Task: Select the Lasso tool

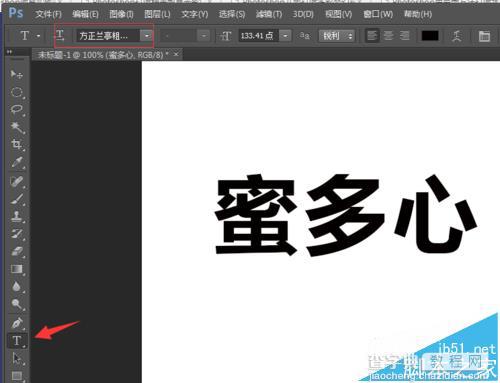Action: click(x=17, y=110)
